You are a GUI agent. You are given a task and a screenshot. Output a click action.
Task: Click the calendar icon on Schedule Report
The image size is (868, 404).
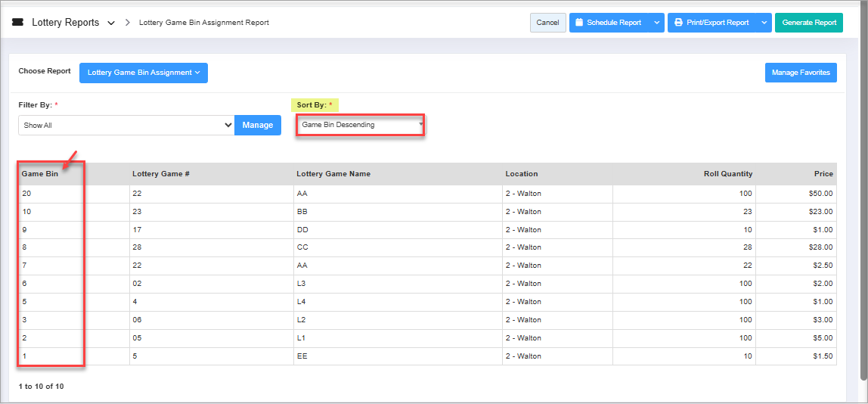click(579, 23)
